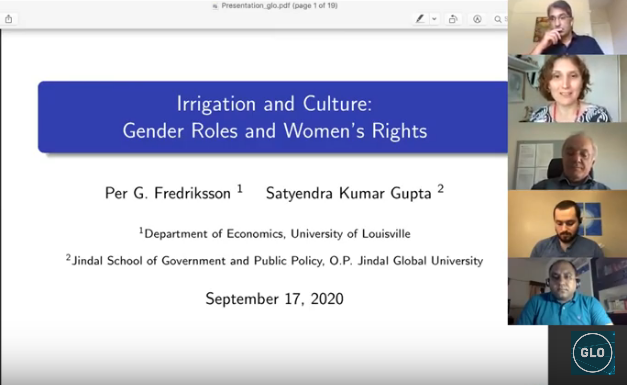627x385 pixels.
Task: Select the blue polo shirt participant video
Action: click(x=567, y=291)
